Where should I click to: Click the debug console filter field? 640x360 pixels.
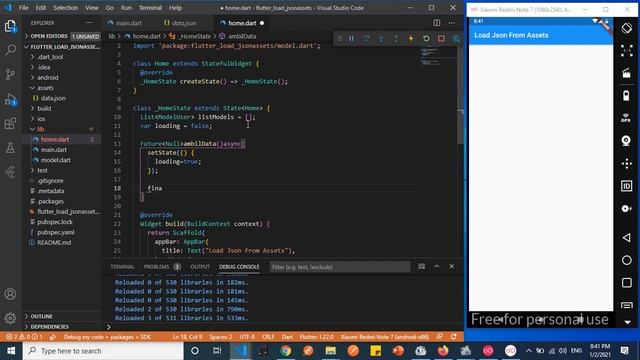pos(340,267)
